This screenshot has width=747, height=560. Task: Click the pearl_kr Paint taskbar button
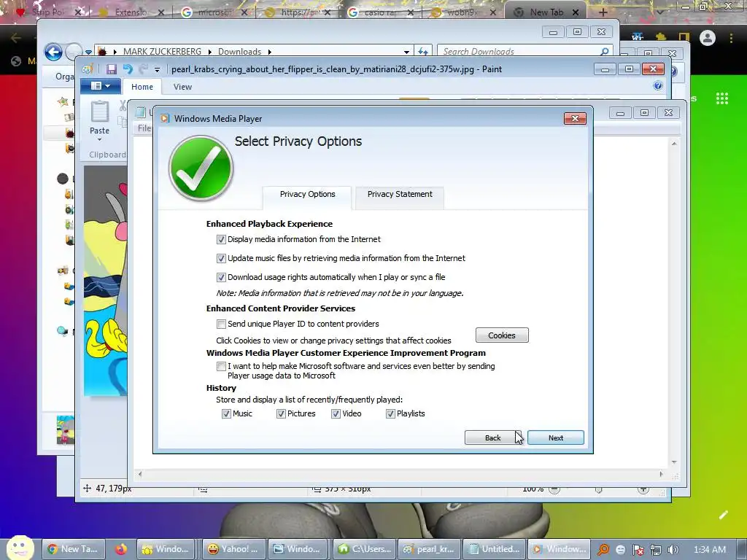pyautogui.click(x=430, y=549)
